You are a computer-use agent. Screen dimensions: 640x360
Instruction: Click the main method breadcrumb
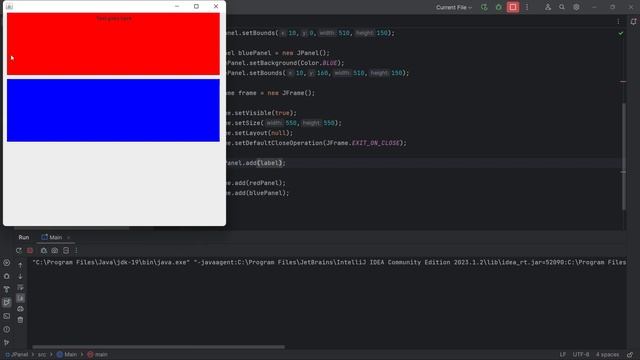click(98, 355)
